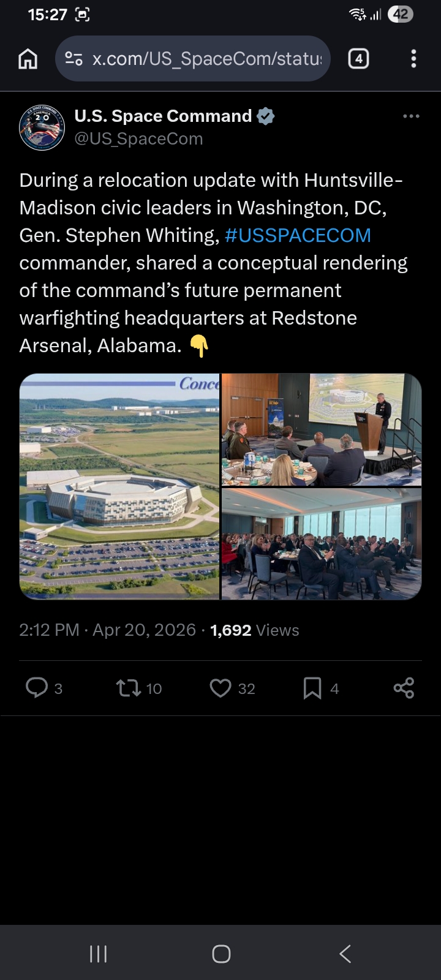Image resolution: width=441 pixels, height=980 pixels.
Task: Open the browser three-dot overflow menu
Action: click(x=413, y=59)
